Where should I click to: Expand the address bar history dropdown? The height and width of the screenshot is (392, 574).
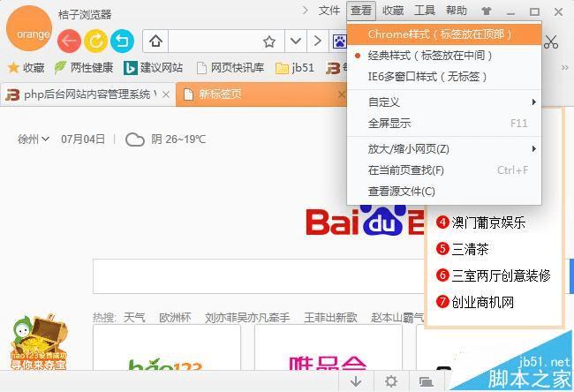296,41
